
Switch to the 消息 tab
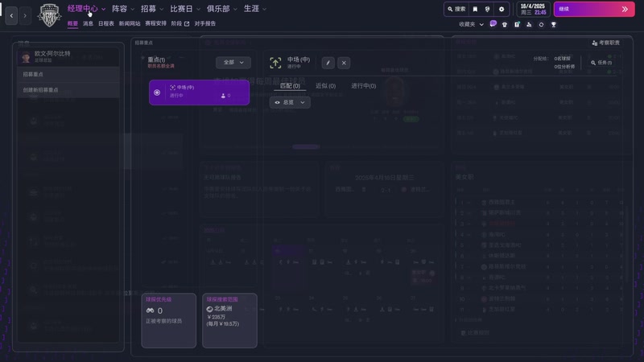click(x=88, y=24)
